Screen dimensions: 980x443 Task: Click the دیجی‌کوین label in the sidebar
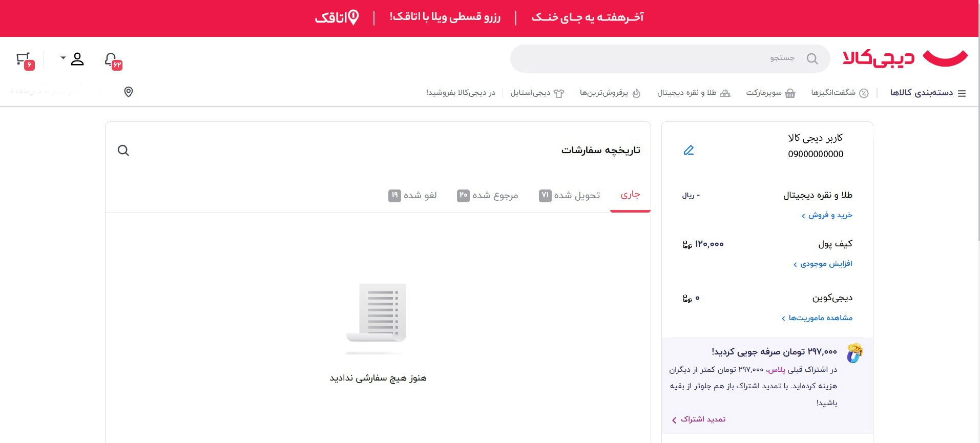coord(832,298)
